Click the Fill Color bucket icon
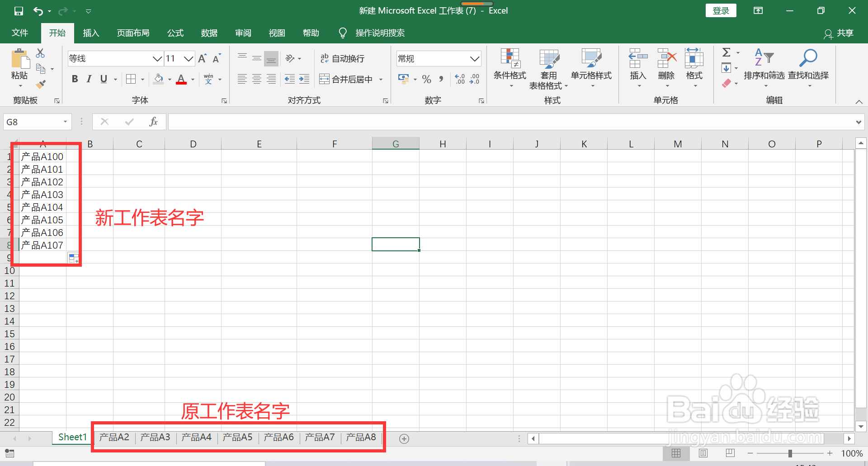Image resolution: width=868 pixels, height=466 pixels. tap(159, 79)
